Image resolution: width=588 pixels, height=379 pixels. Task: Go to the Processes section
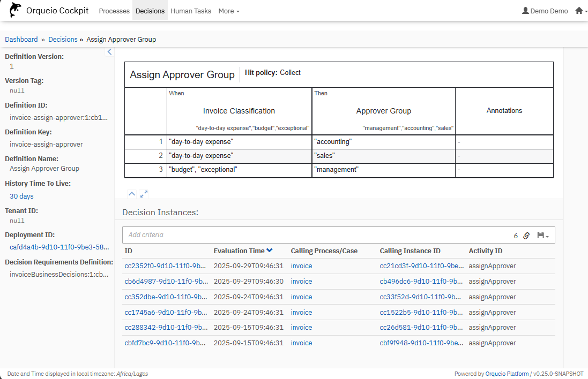pyautogui.click(x=114, y=11)
